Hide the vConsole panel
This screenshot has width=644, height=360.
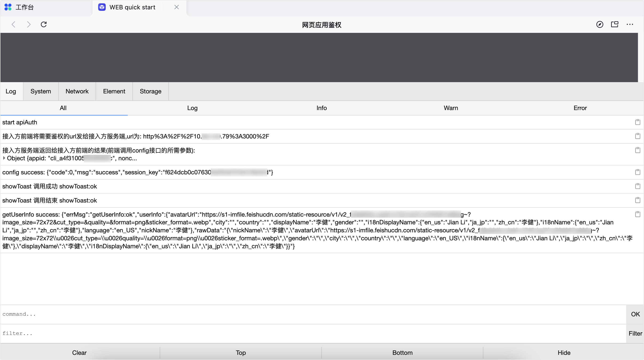[564, 352]
